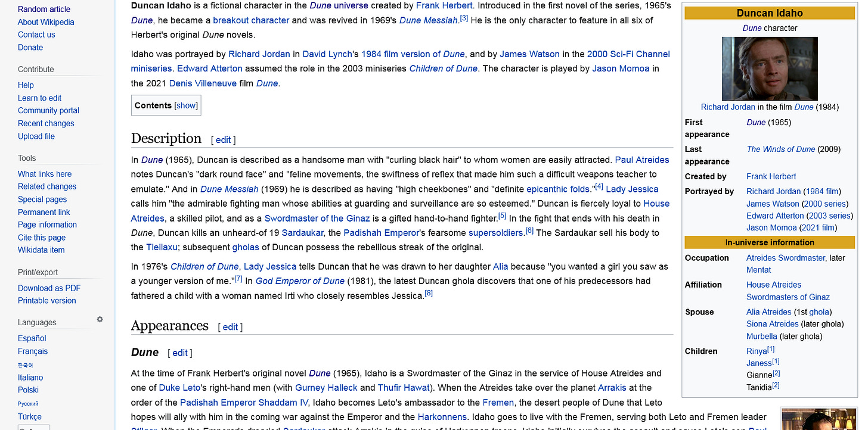Switch language to Italiano
This screenshot has height=430, width=868.
pos(30,377)
